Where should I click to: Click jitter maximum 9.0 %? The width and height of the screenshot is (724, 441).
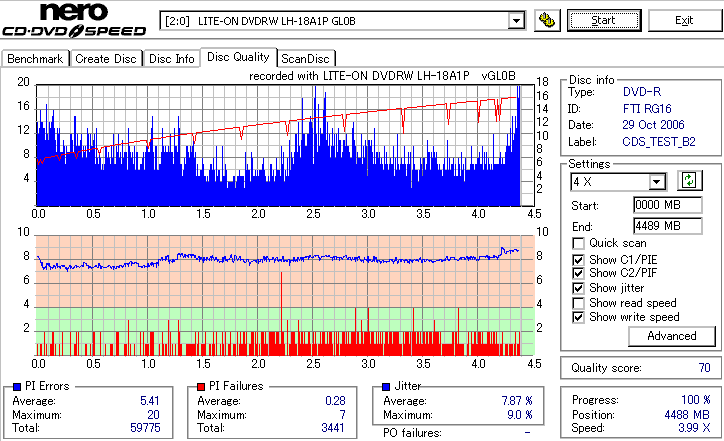(x=520, y=415)
